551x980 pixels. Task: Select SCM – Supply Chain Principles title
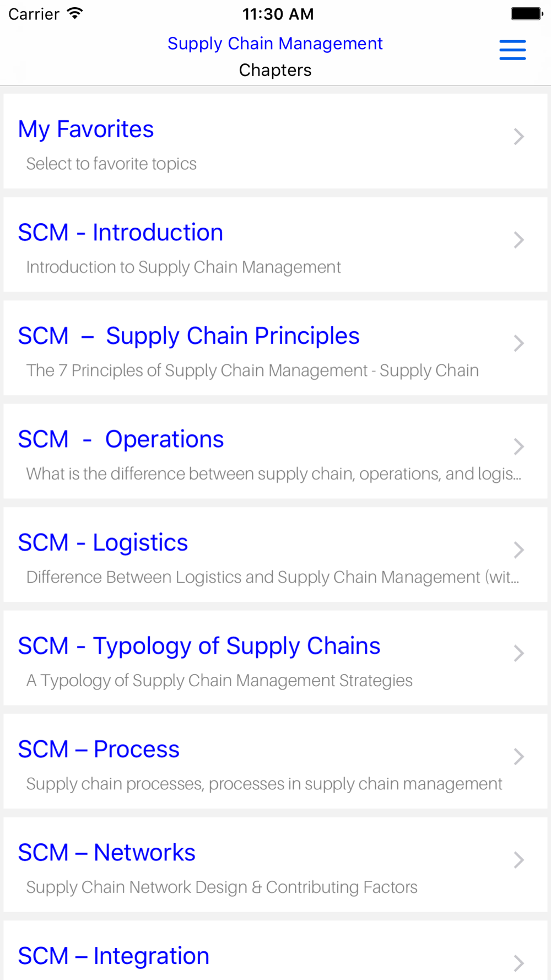click(x=188, y=336)
